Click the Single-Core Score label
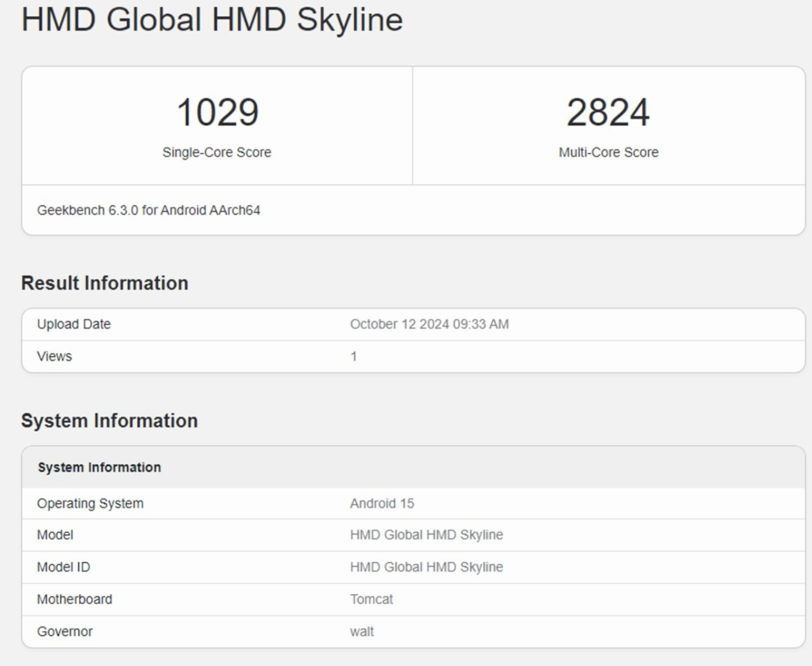Image resolution: width=812 pixels, height=666 pixels. point(217,152)
